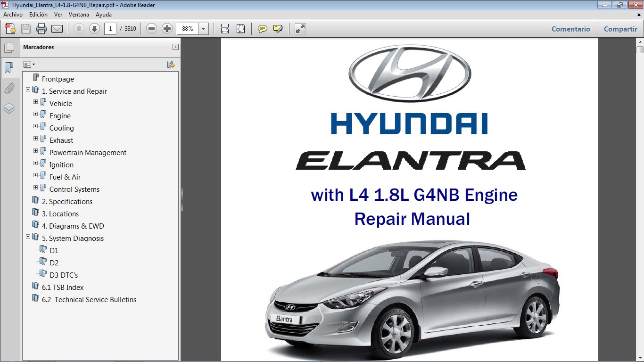The image size is (644, 362).
Task: Select the highlight text tool
Action: 278,29
